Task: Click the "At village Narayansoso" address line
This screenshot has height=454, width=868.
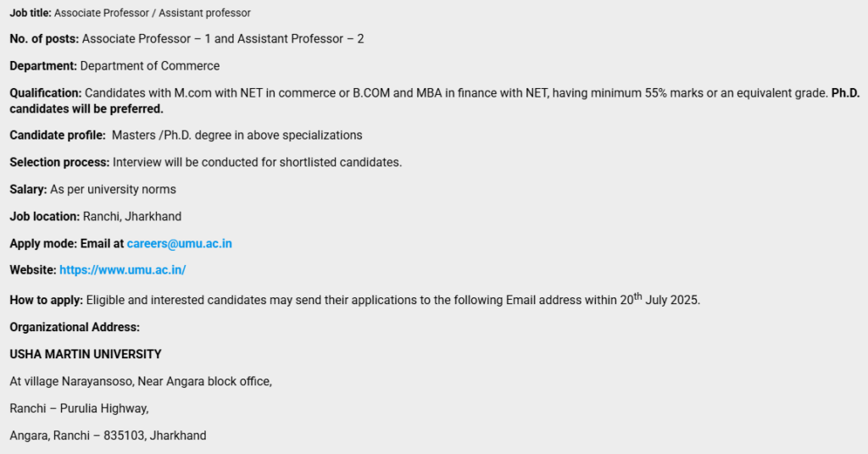Action: (x=141, y=381)
